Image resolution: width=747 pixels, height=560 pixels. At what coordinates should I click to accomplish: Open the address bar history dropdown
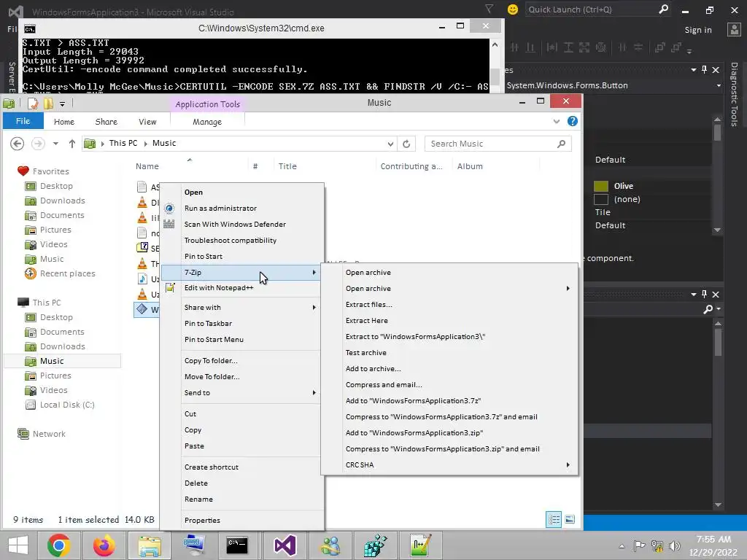coord(390,144)
